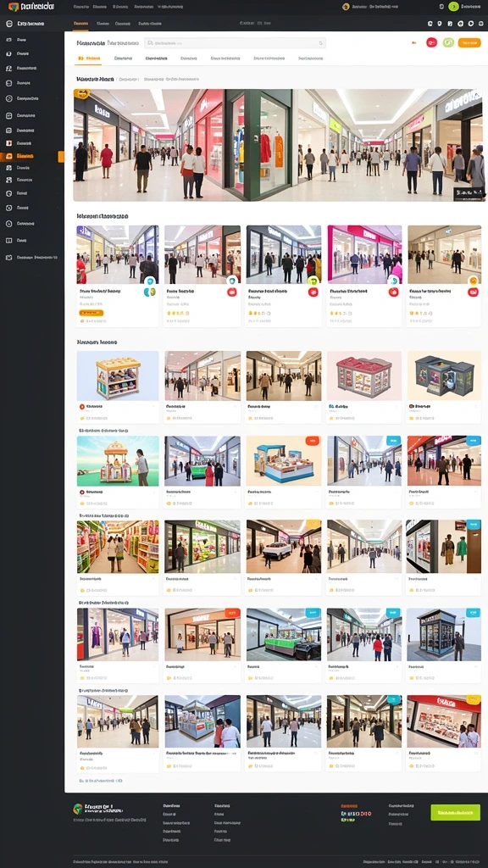Select the active tab with the orange underline
Viewport: 488px width, 868px height.
tap(90, 58)
